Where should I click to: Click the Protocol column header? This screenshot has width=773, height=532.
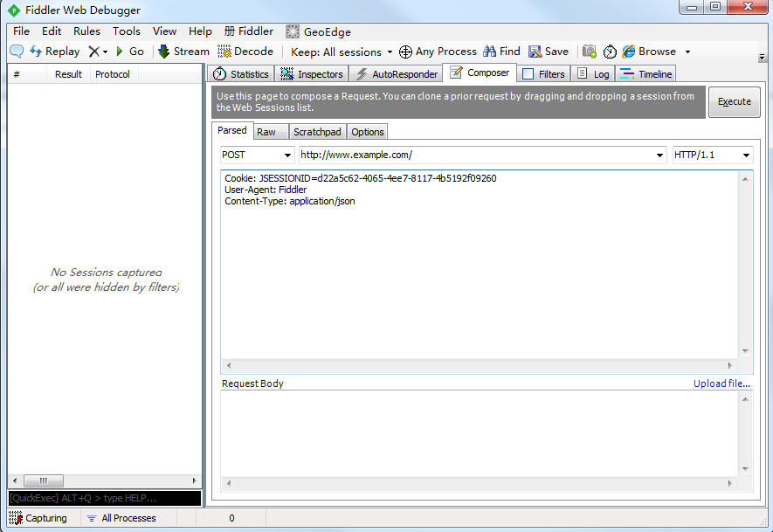click(113, 74)
